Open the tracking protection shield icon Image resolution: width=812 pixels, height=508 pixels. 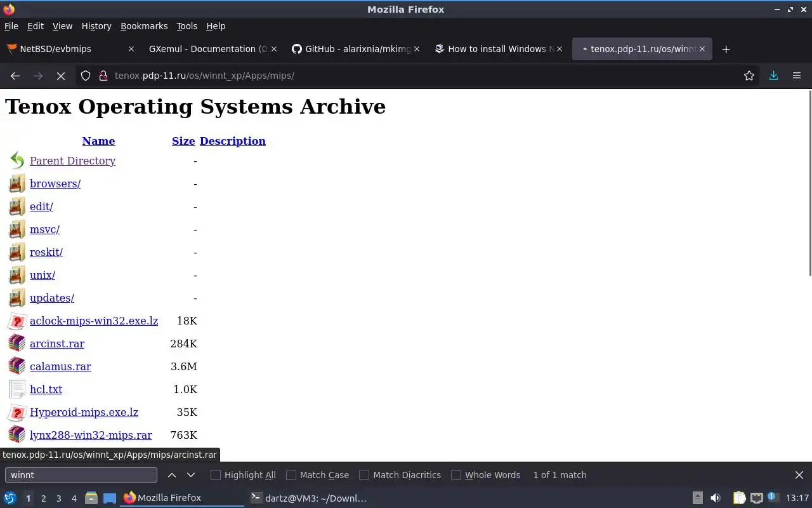click(x=86, y=76)
